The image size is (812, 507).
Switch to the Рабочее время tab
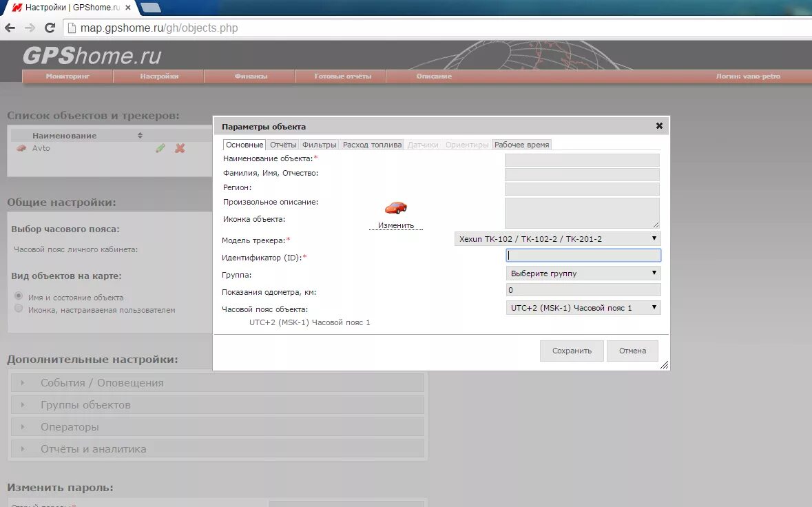coord(521,145)
